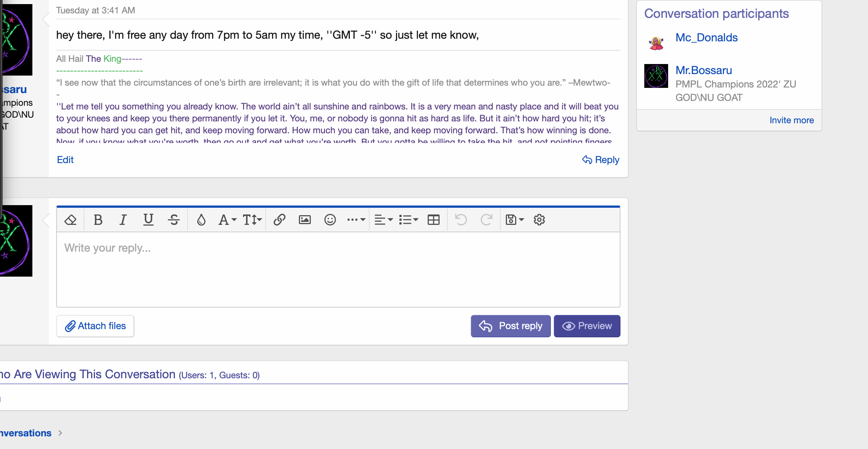Open the font family dropdown

pos(227,220)
